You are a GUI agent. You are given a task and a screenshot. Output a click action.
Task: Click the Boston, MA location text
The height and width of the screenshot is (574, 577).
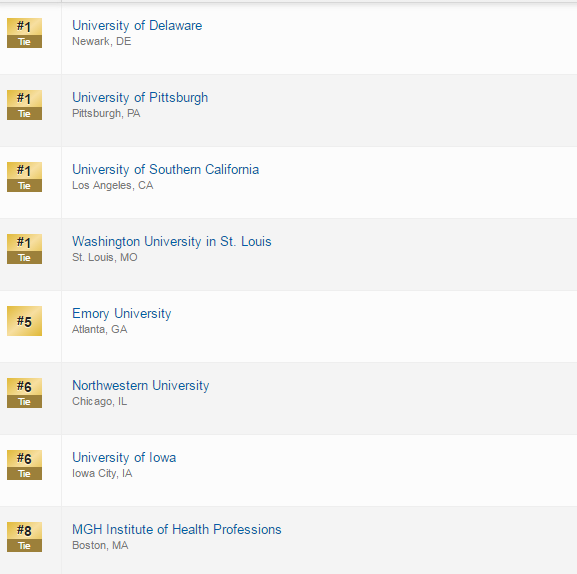click(x=100, y=545)
